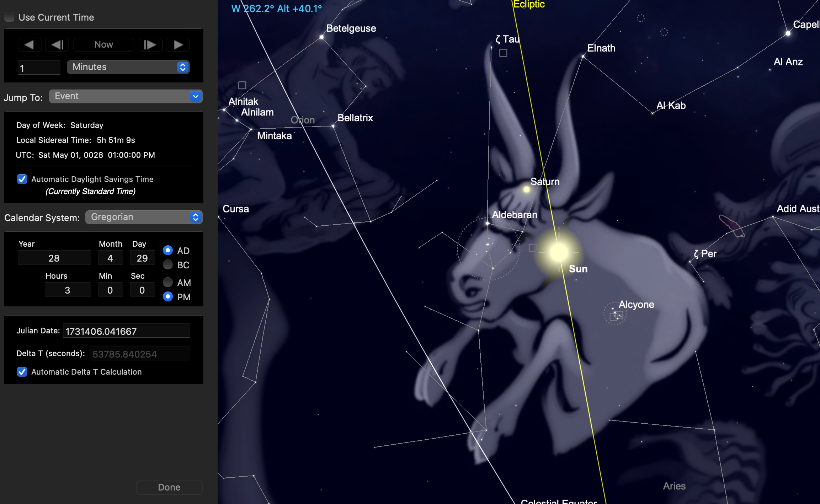
Task: Choose the AM radio button
Action: point(168,283)
